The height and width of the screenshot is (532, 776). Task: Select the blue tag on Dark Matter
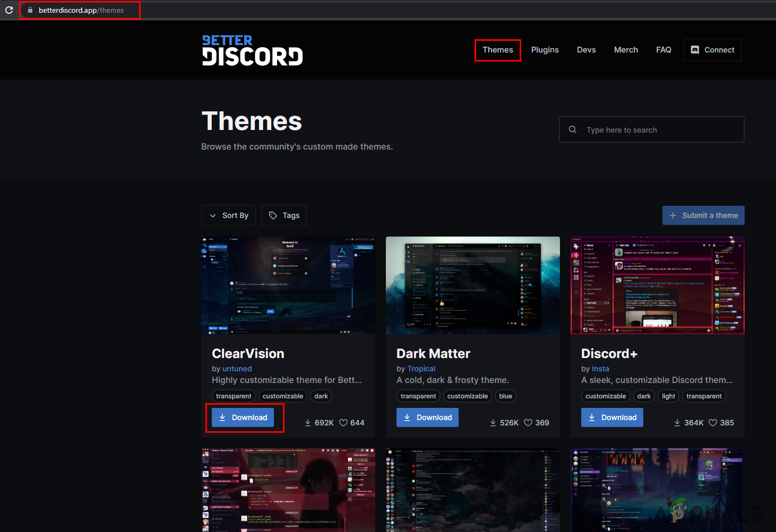506,396
